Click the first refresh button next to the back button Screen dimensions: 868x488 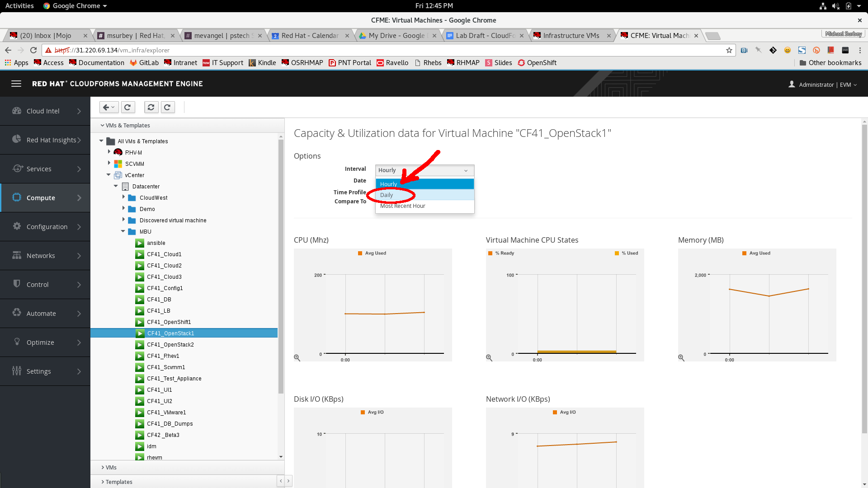tap(127, 107)
